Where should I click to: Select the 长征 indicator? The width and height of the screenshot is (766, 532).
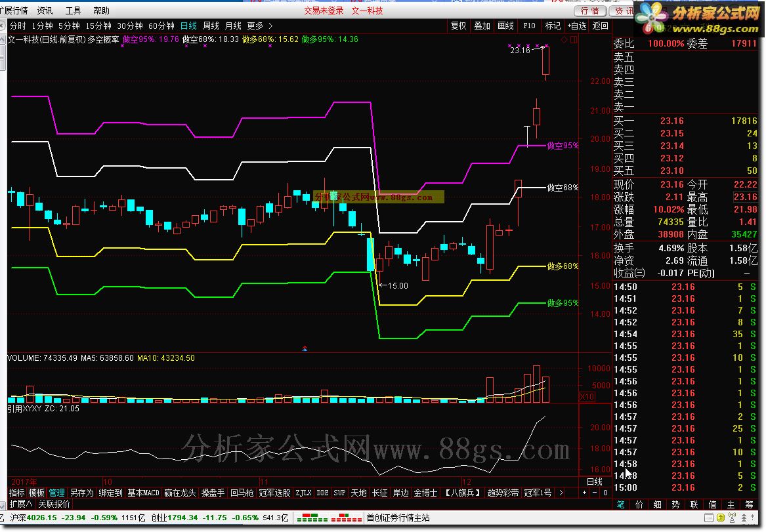click(379, 493)
